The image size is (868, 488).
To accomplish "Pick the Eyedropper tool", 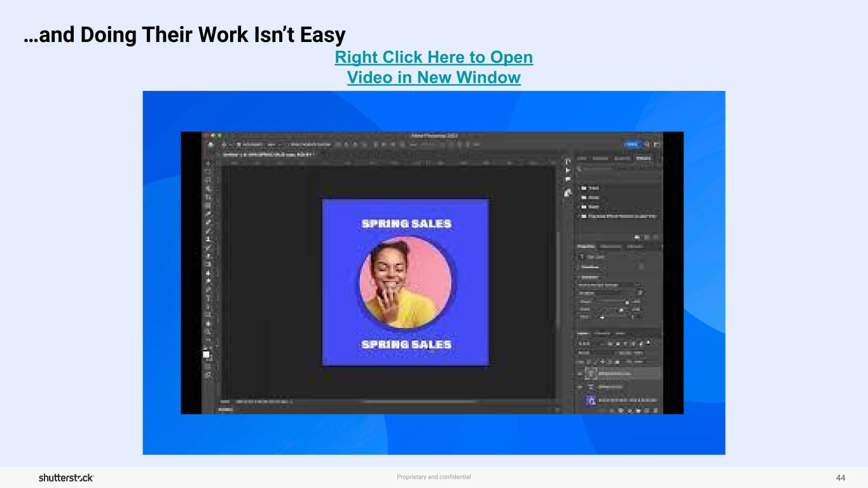I will 208,214.
